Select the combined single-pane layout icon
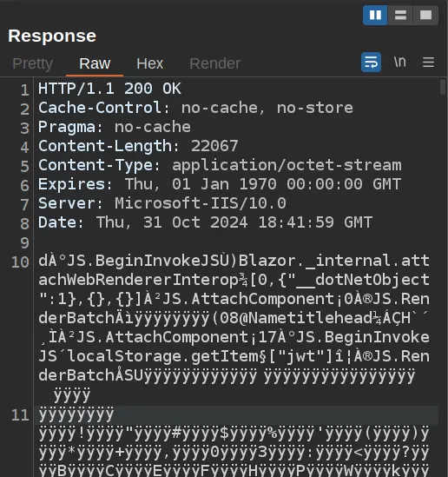This screenshot has height=477, width=448. (x=425, y=15)
